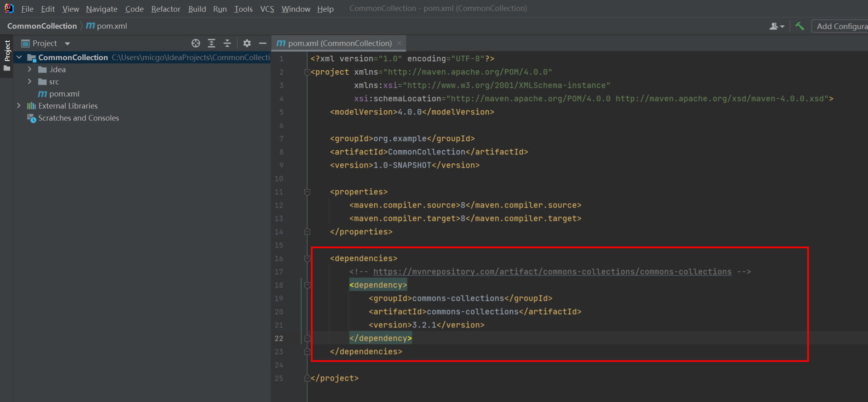Viewport: 868px width, 402px height.
Task: Fold the dependency block at line 18
Action: pyautogui.click(x=307, y=285)
